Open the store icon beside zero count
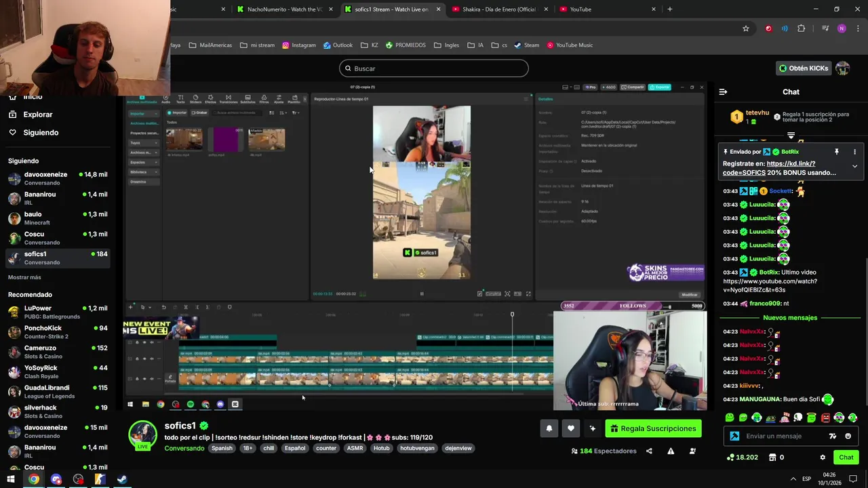 pos(772,457)
